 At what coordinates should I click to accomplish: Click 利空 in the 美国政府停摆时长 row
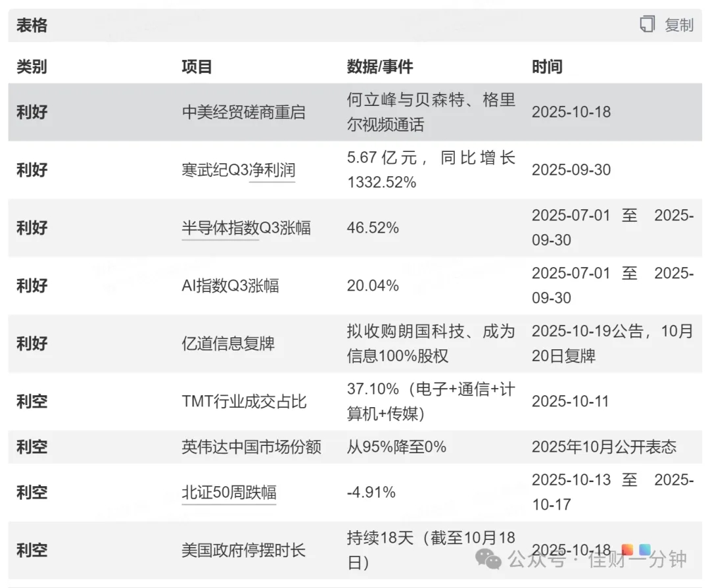32,550
